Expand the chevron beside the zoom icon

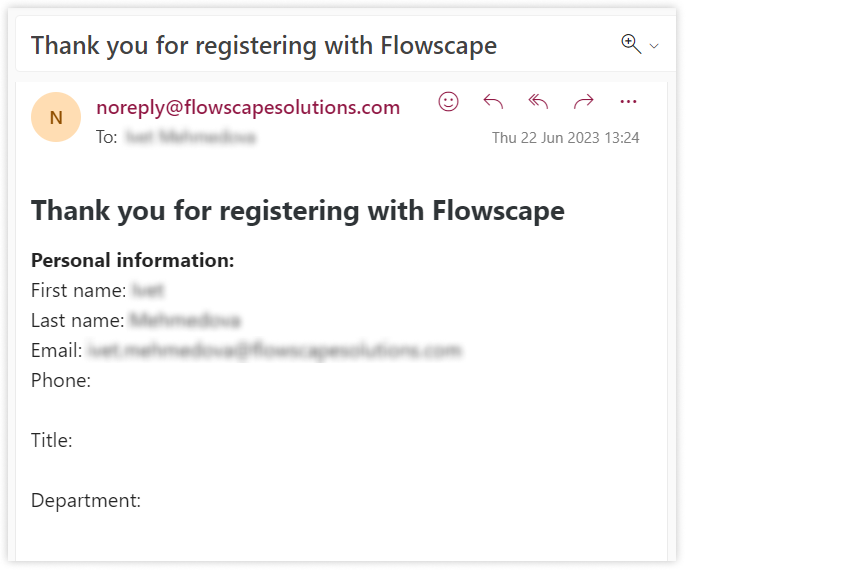tap(654, 46)
